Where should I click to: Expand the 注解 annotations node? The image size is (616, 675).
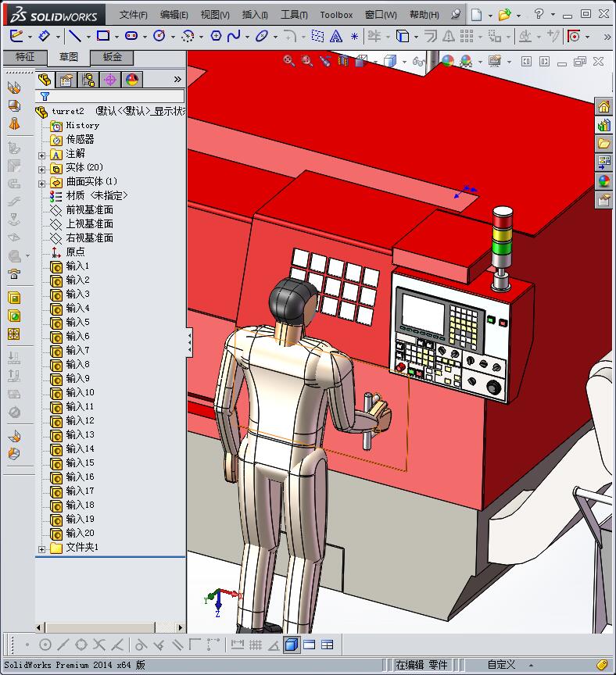coord(42,155)
